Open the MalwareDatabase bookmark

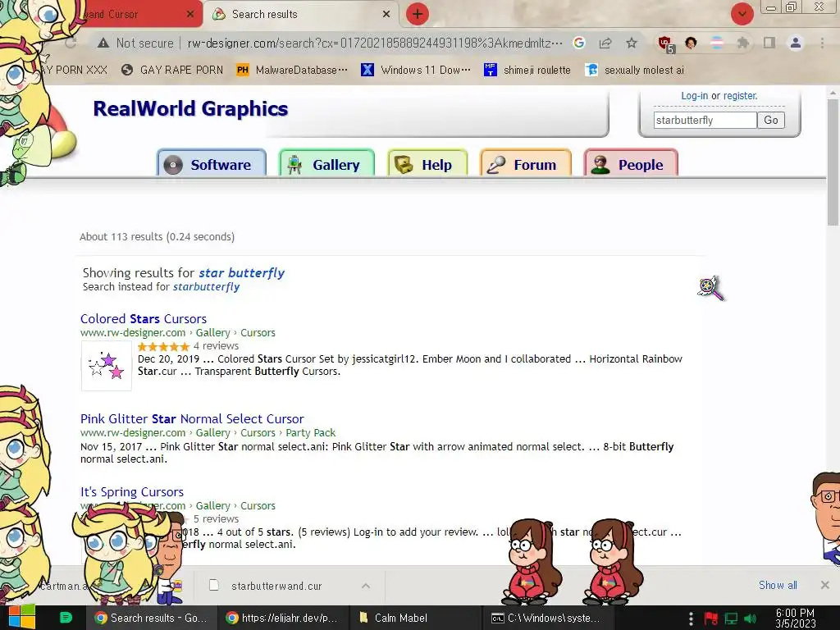point(292,71)
